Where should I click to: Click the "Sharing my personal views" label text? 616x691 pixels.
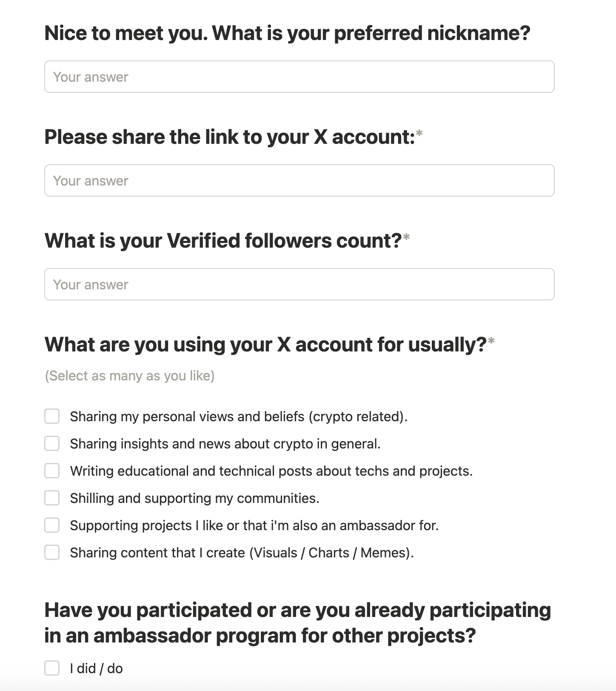pyautogui.click(x=238, y=417)
